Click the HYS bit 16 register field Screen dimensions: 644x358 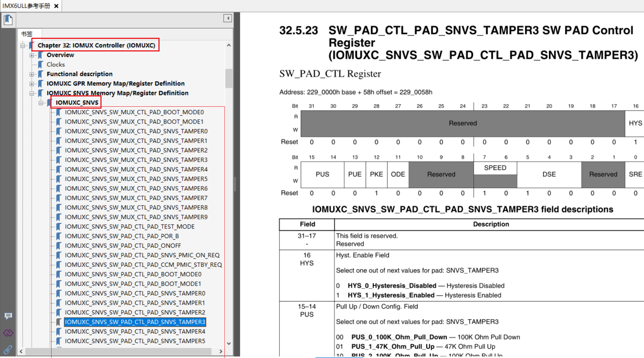(635, 123)
